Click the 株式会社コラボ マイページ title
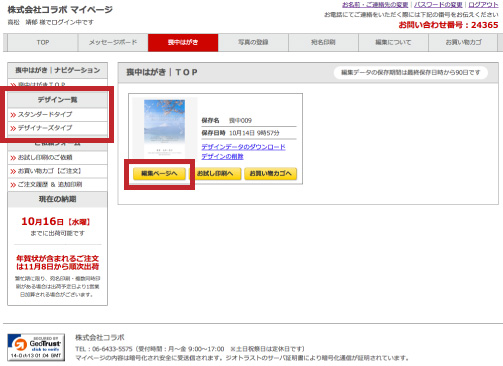Viewport: 503px width, 366px height. [x=60, y=10]
